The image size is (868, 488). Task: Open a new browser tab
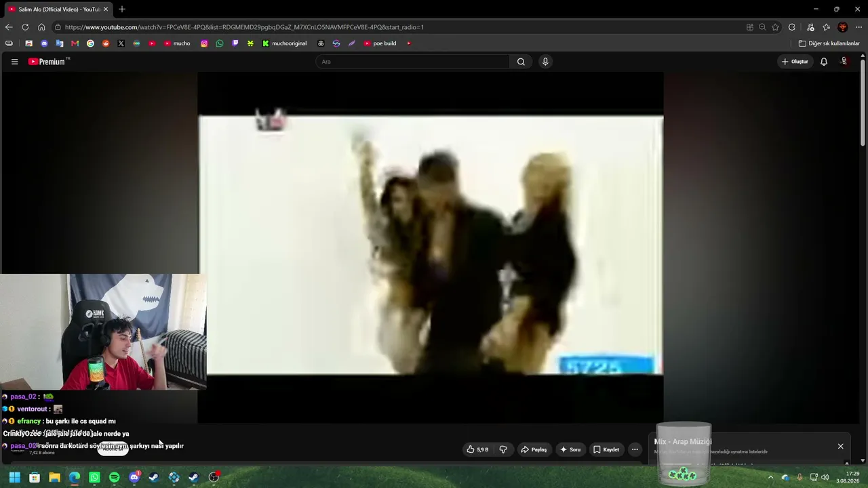(122, 9)
